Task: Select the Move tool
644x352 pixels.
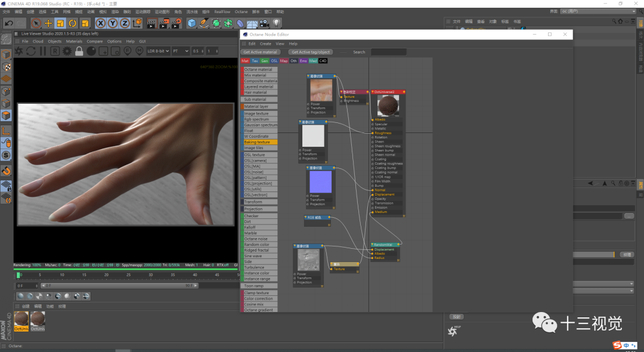Action: 48,23
